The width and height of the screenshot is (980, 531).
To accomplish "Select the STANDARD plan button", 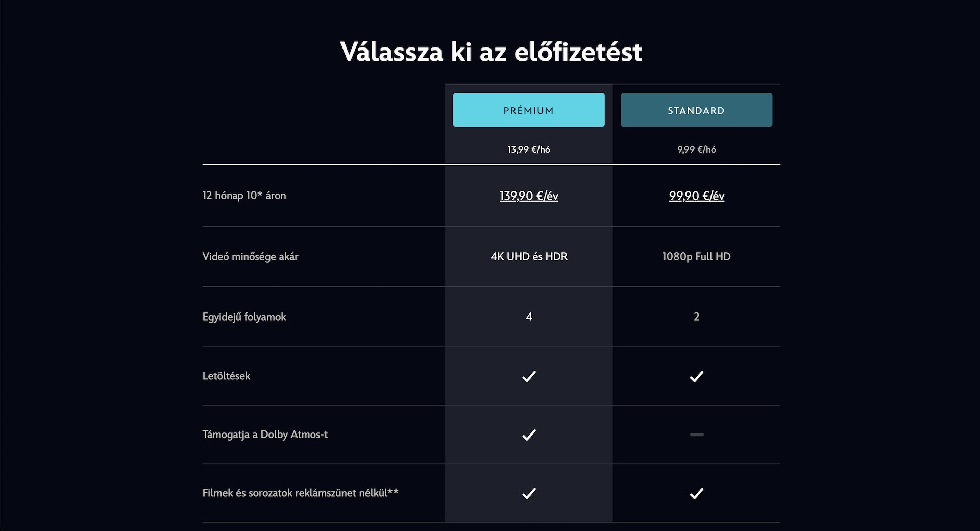I will (x=696, y=110).
